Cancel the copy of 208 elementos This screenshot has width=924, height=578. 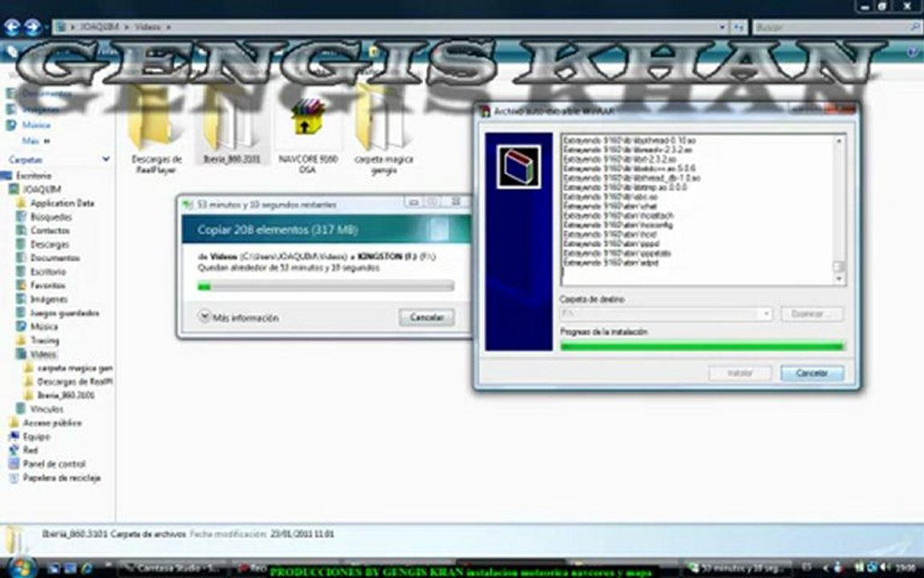point(427,317)
